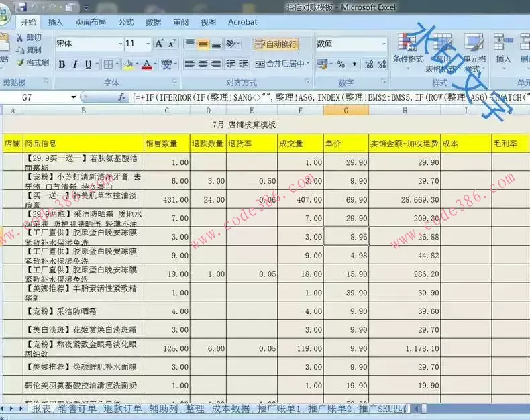Click the Copy (复制) icon
Image resolution: width=530 pixels, height=420 pixels.
(20, 50)
